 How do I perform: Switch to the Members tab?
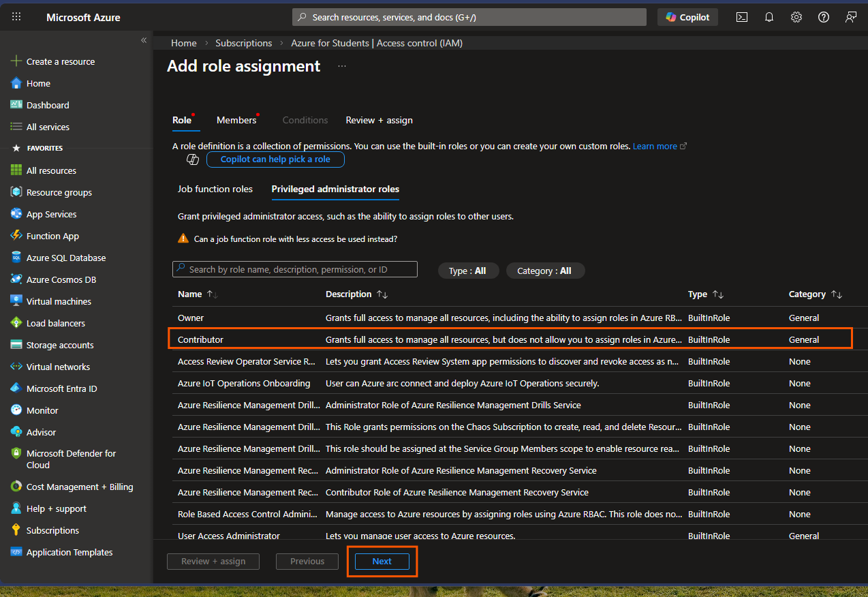click(x=236, y=120)
